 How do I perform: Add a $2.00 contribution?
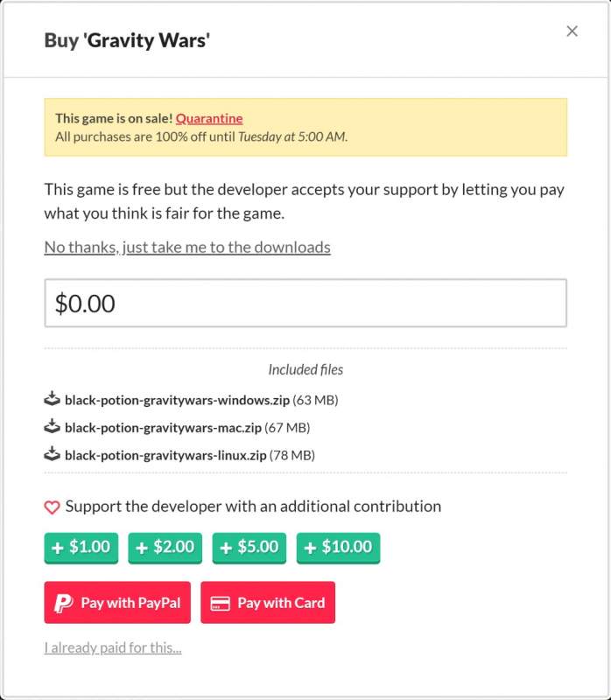click(165, 548)
